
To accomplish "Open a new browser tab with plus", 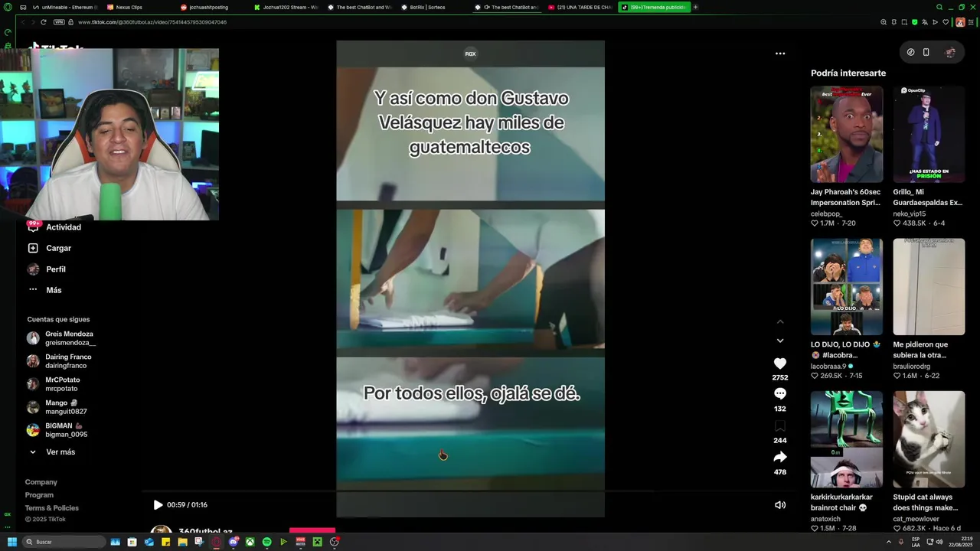I will tap(695, 7).
